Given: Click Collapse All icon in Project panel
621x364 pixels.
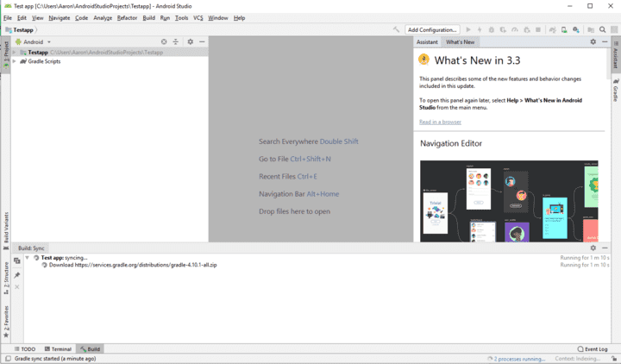Looking at the screenshot, I should coord(175,41).
